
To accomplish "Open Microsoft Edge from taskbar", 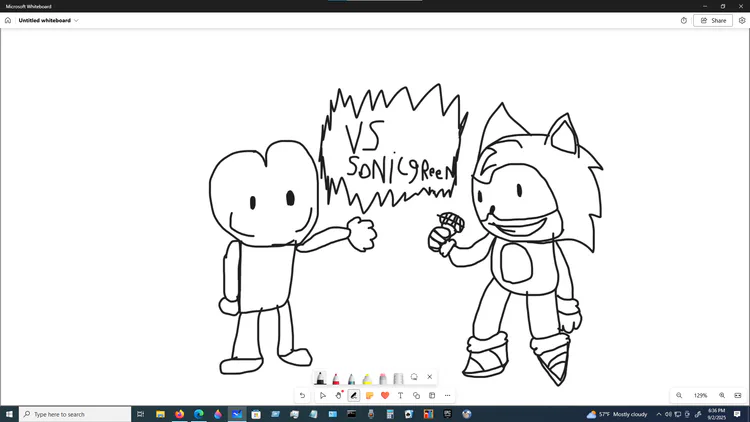I will pos(199,414).
